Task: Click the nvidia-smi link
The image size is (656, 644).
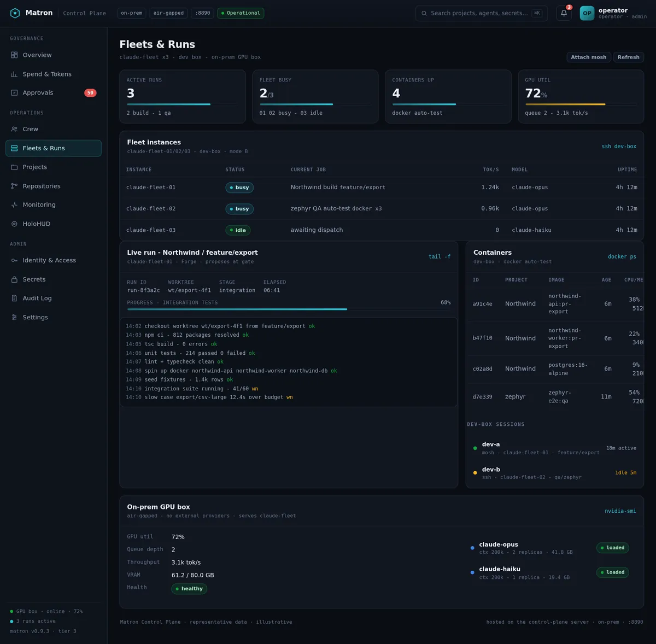Action: tap(620, 511)
